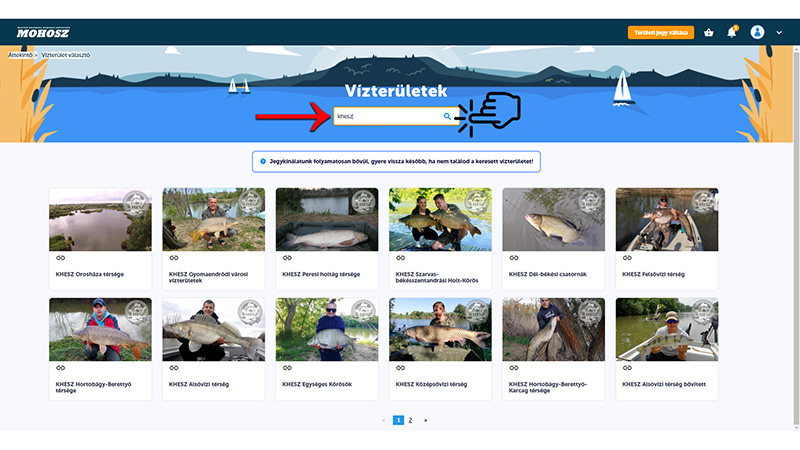The image size is (800, 450).
Task: Click link icon on KHESZ Gyomaendrődi card
Action: tap(173, 258)
